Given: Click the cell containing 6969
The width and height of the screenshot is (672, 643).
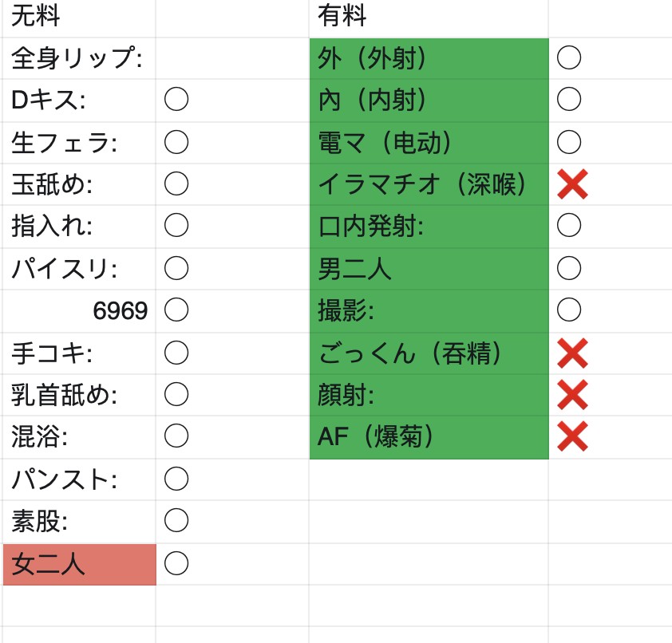Looking at the screenshot, I should point(79,310).
